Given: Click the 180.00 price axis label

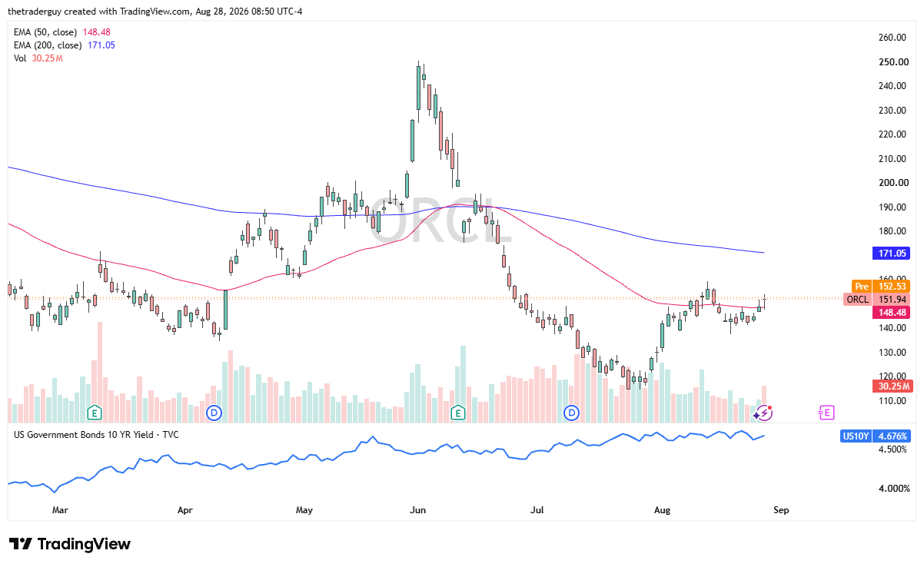Looking at the screenshot, I should (x=892, y=231).
